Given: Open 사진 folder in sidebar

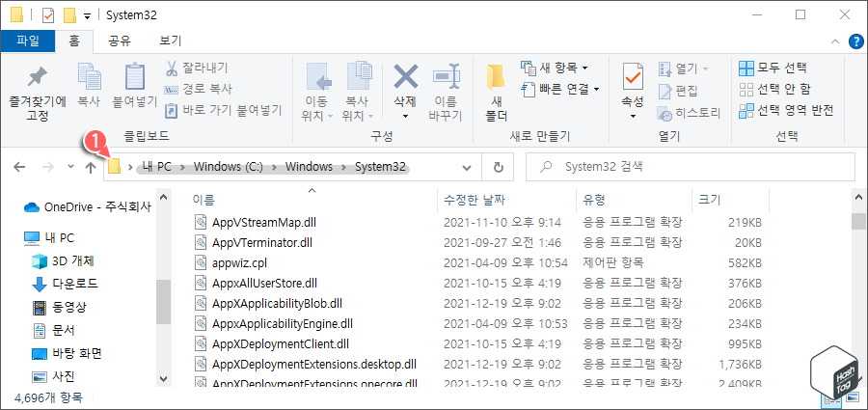Looking at the screenshot, I should 53,377.
